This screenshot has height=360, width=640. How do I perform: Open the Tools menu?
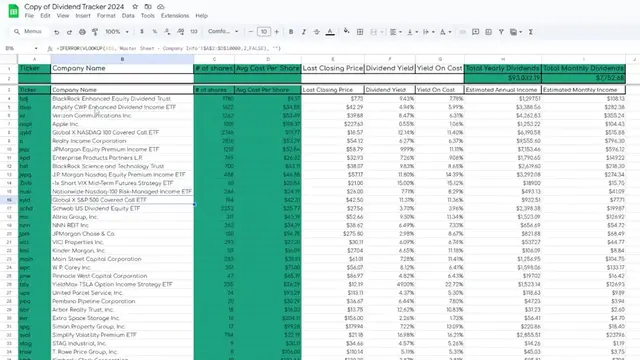pyautogui.click(x=148, y=16)
